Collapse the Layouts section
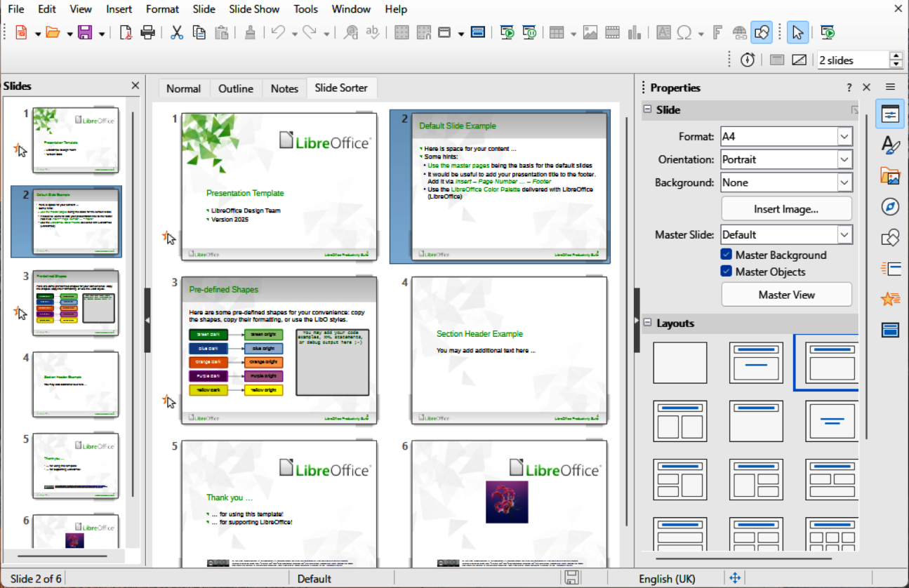 [x=647, y=323]
